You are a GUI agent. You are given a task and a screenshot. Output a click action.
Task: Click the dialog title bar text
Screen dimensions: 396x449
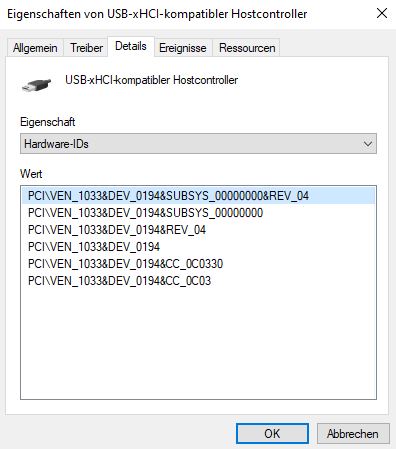[157, 14]
